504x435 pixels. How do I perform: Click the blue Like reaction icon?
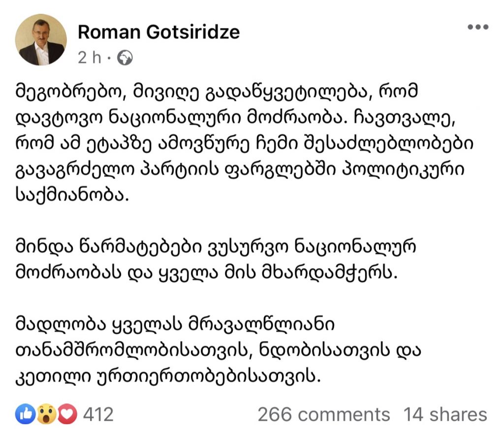[x=25, y=414]
